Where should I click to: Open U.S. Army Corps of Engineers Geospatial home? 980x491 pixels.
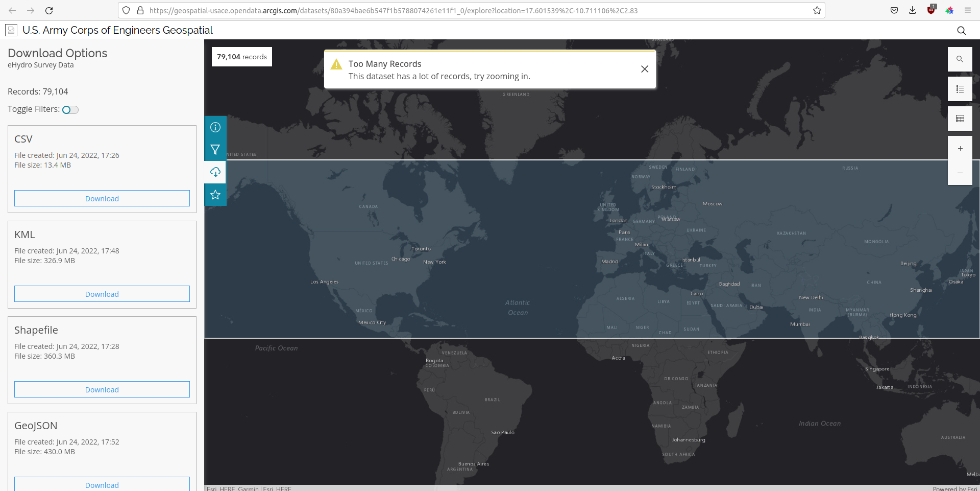pos(117,30)
